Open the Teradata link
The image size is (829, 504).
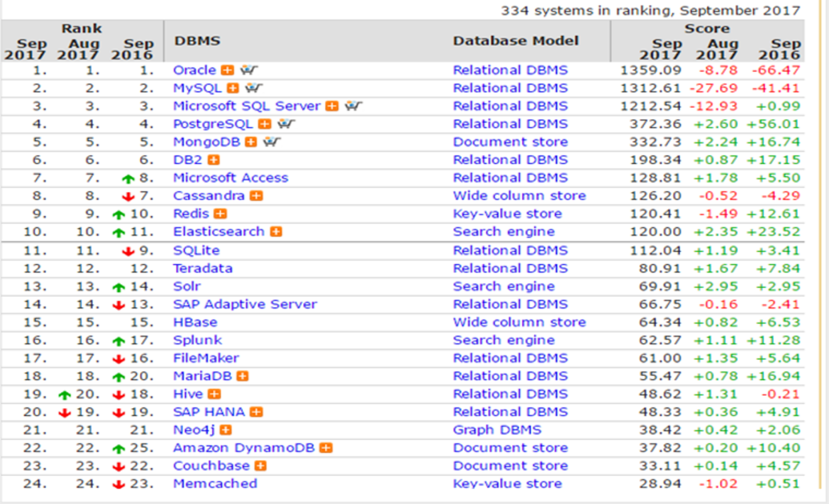point(203,268)
